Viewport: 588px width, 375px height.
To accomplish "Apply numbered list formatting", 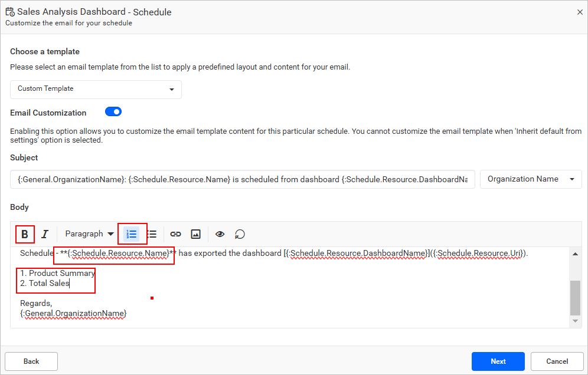I will (x=132, y=234).
